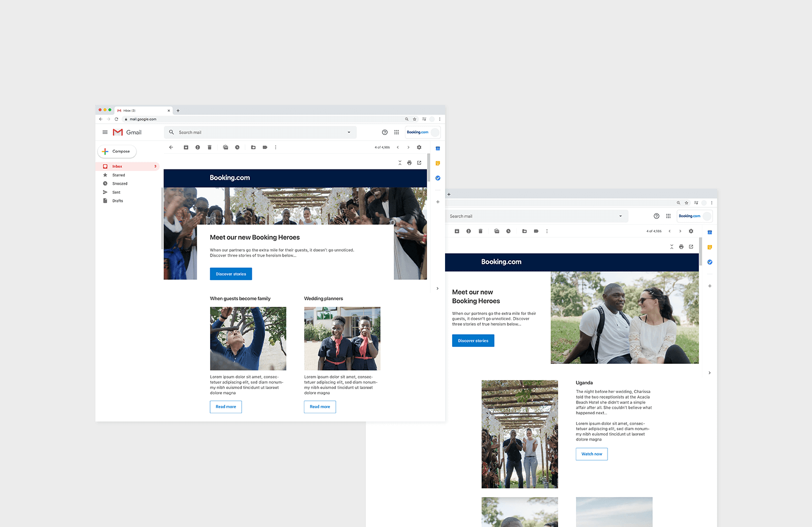Expand search options arrow in front window
The height and width of the screenshot is (527, 812).
point(349,132)
